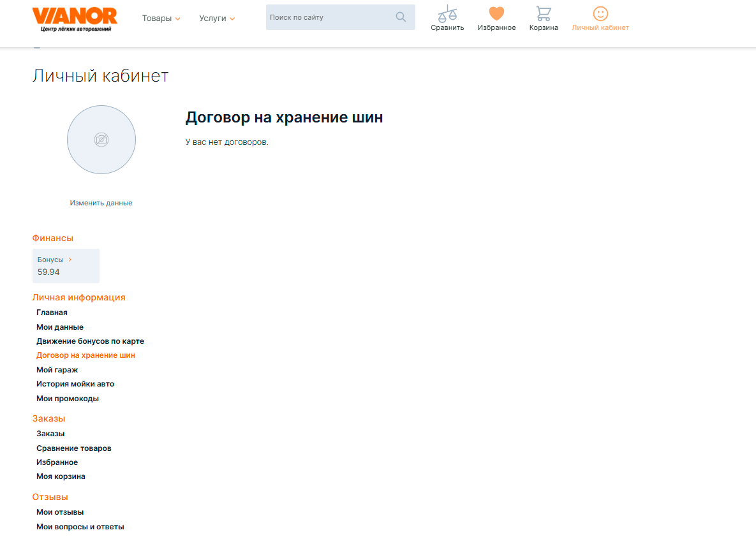Open Главная in sidebar
Screen dimensions: 756x537
click(x=52, y=313)
